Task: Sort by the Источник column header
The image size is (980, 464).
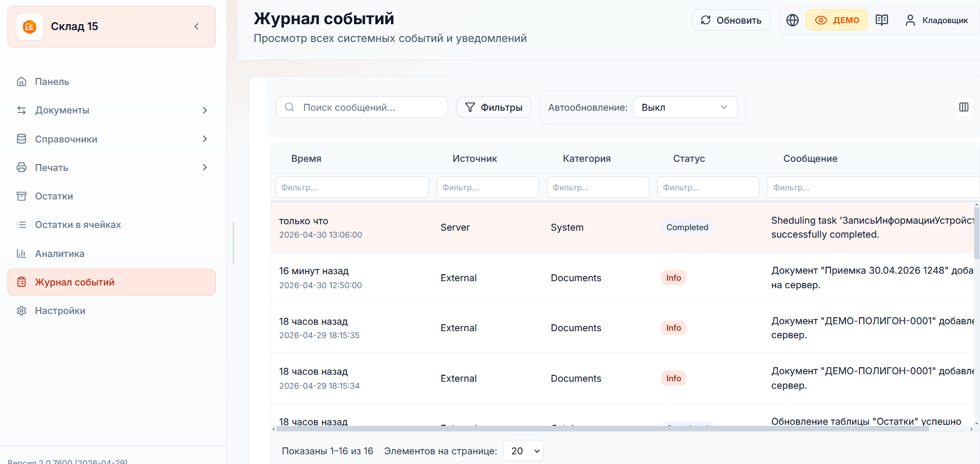Action: pyautogui.click(x=474, y=159)
